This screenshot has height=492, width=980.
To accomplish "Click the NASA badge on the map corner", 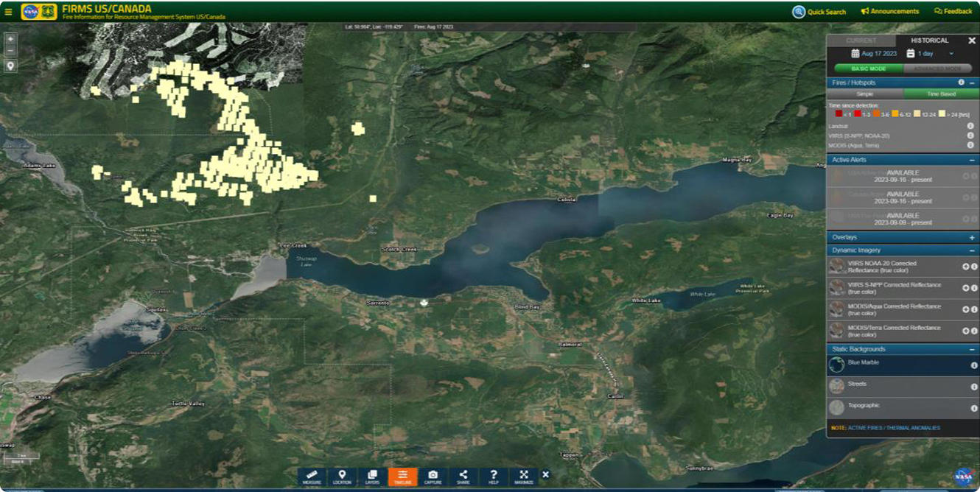I will [964, 477].
